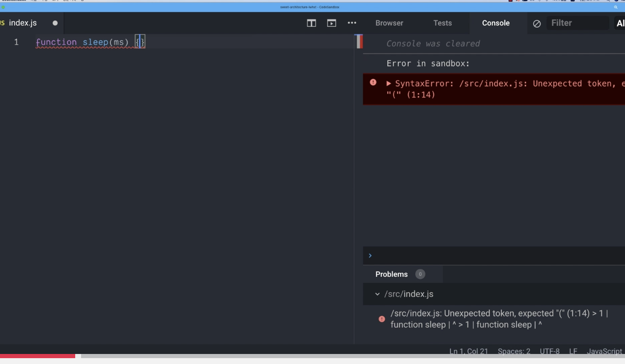Click the Problems count badge

[420, 274]
